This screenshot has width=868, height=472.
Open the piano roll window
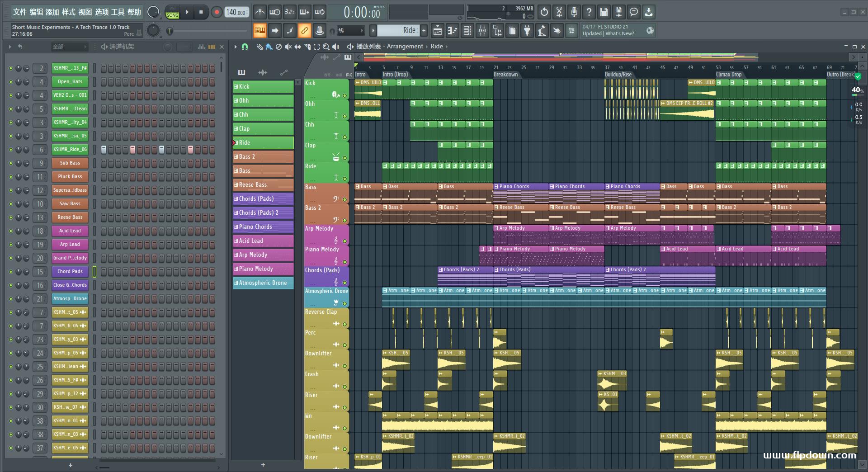point(453,31)
